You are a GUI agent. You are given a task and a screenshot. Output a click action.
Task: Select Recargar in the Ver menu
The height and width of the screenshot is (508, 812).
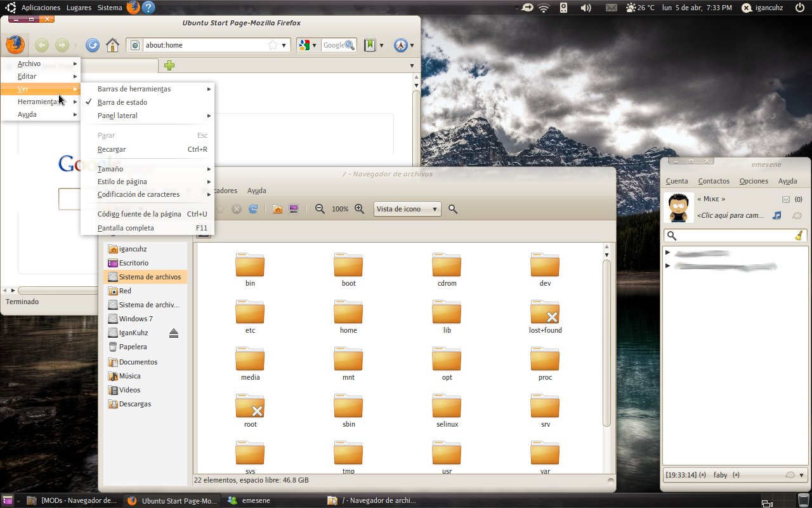point(147,149)
